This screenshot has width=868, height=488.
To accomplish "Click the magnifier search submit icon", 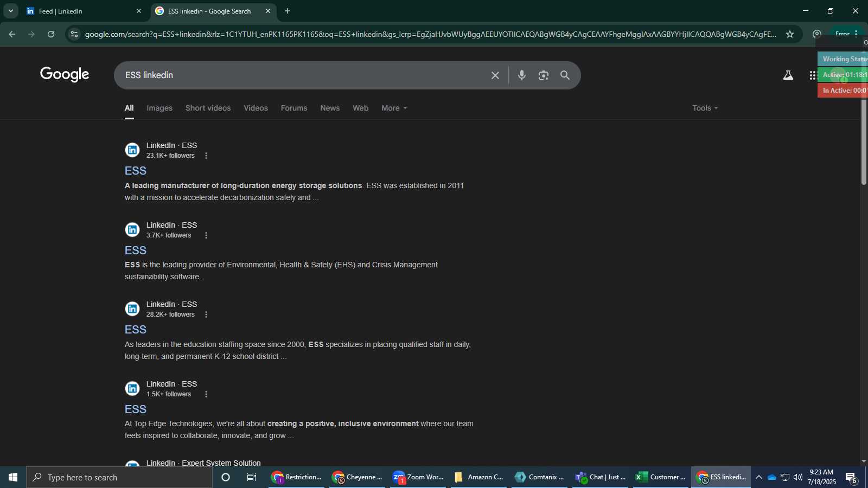I will [x=565, y=75].
